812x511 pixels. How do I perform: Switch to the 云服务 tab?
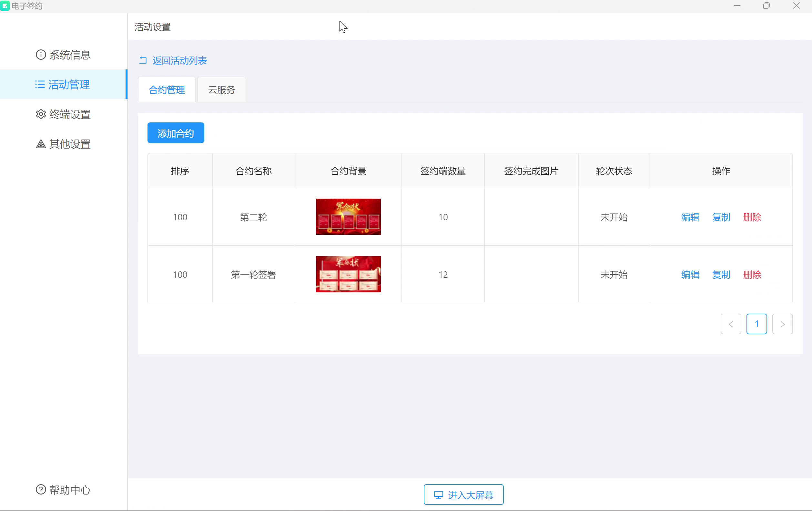tap(221, 90)
